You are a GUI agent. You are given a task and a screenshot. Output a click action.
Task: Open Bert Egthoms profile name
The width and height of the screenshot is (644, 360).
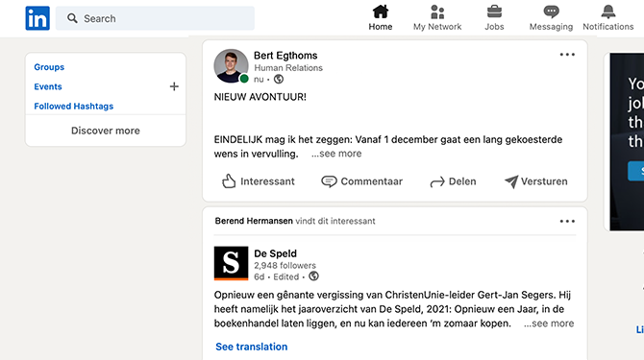[x=285, y=56]
